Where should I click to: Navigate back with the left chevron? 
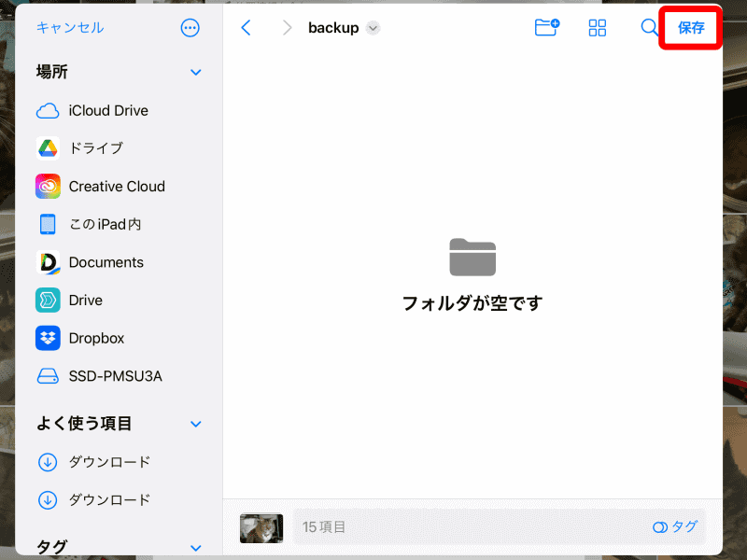click(246, 28)
